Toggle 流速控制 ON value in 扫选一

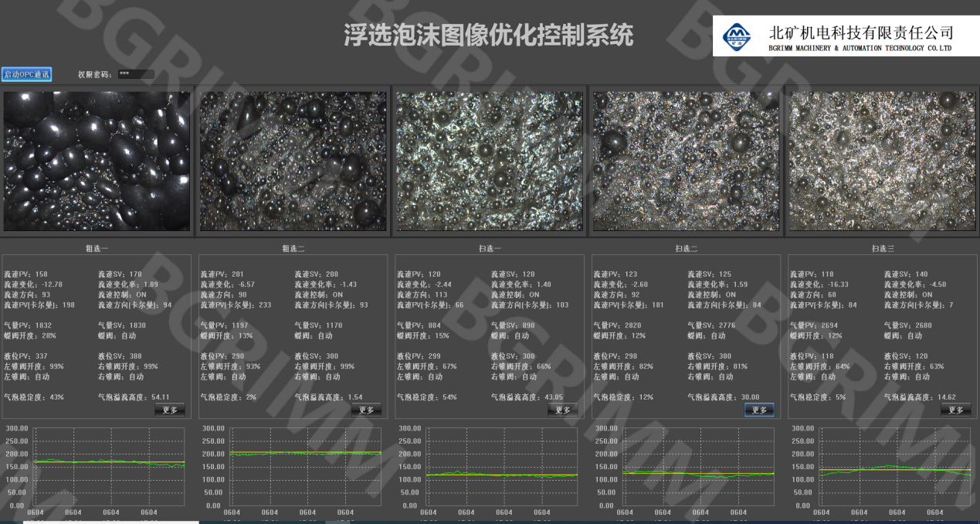point(534,294)
